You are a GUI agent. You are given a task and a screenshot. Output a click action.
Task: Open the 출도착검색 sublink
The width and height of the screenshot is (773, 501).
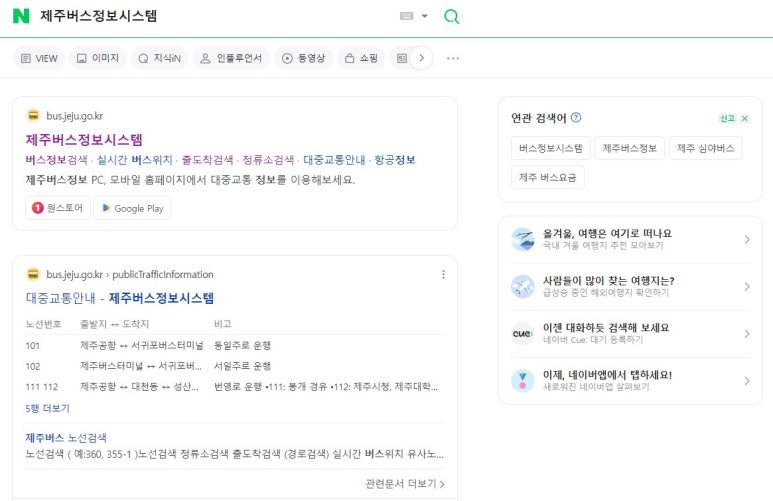click(207, 160)
